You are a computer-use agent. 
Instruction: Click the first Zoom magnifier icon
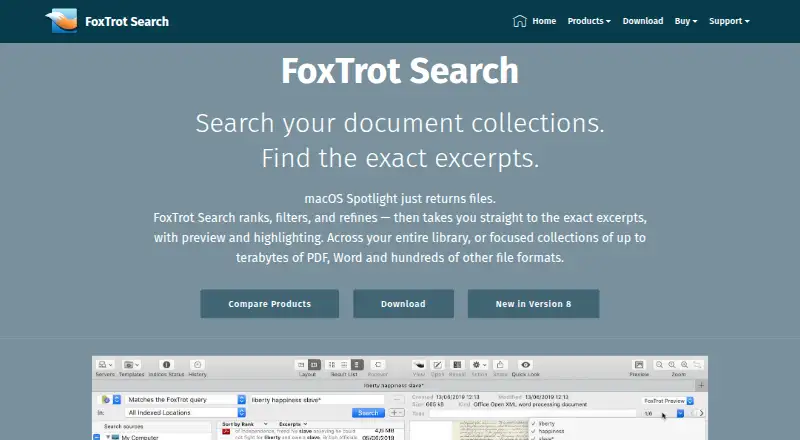[x=660, y=364]
